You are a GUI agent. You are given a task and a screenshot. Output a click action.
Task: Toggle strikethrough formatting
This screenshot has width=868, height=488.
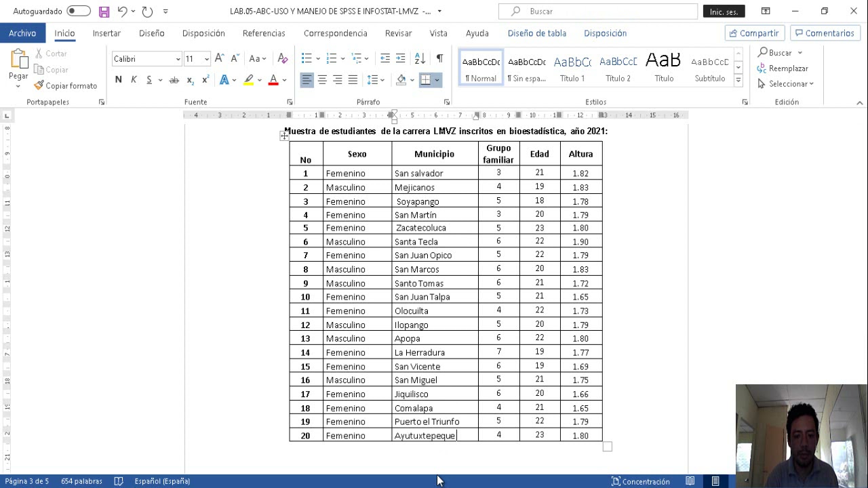point(174,80)
